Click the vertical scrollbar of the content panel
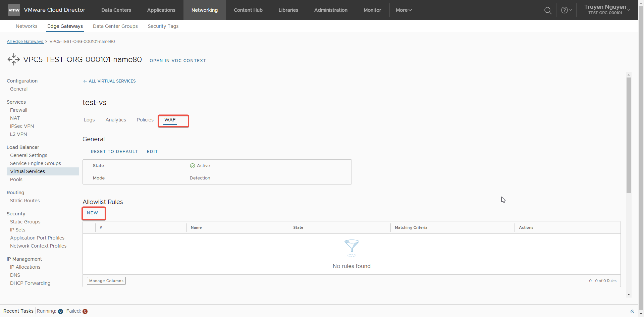Image resolution: width=644 pixels, height=317 pixels. [x=629, y=134]
